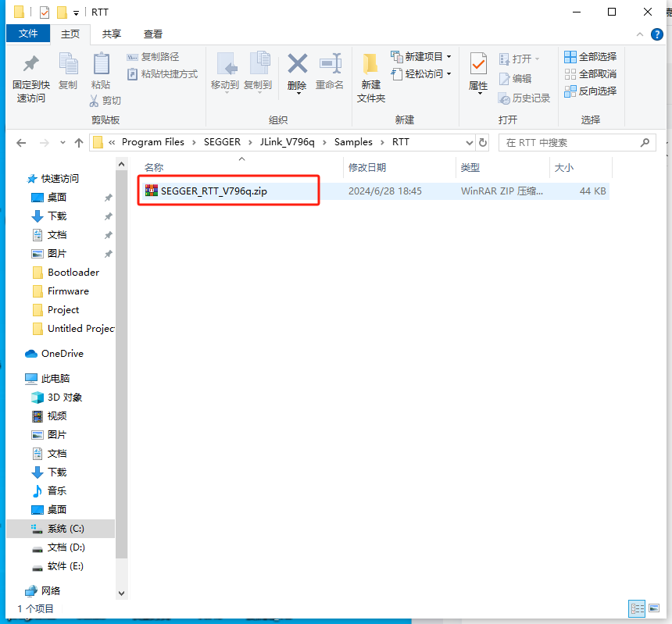Pin folder to Quick access
This screenshot has width=672, height=624.
pyautogui.click(x=30, y=79)
